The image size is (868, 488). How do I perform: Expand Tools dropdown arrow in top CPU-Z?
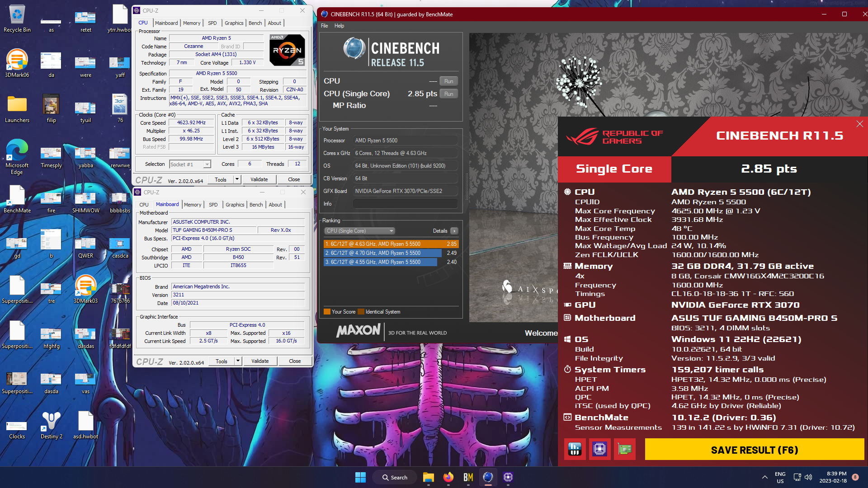pos(236,179)
